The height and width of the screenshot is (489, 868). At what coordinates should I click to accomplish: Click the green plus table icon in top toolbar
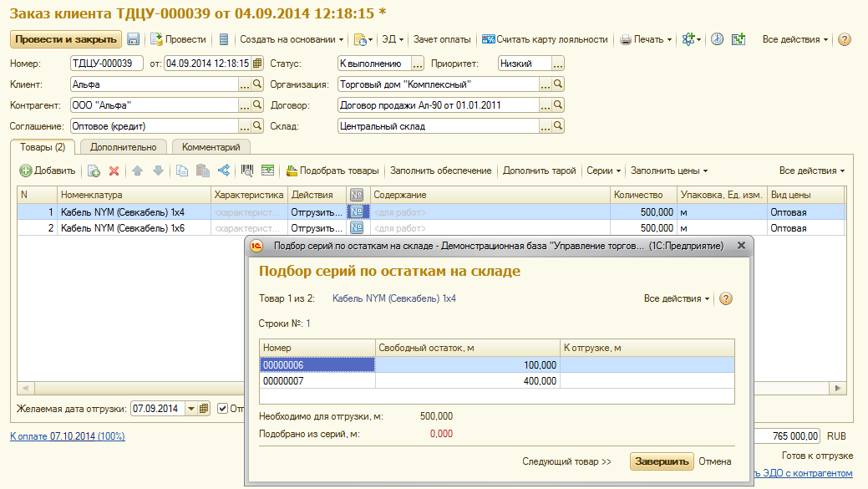(x=738, y=39)
